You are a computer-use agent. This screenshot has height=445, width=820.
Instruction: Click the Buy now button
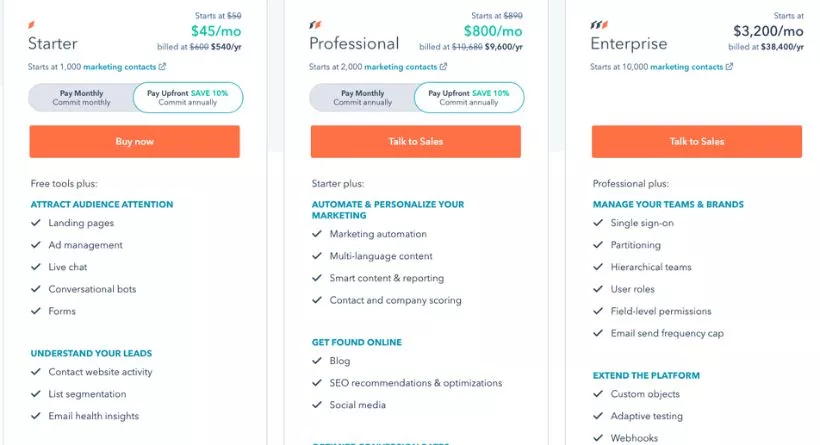[x=134, y=141]
